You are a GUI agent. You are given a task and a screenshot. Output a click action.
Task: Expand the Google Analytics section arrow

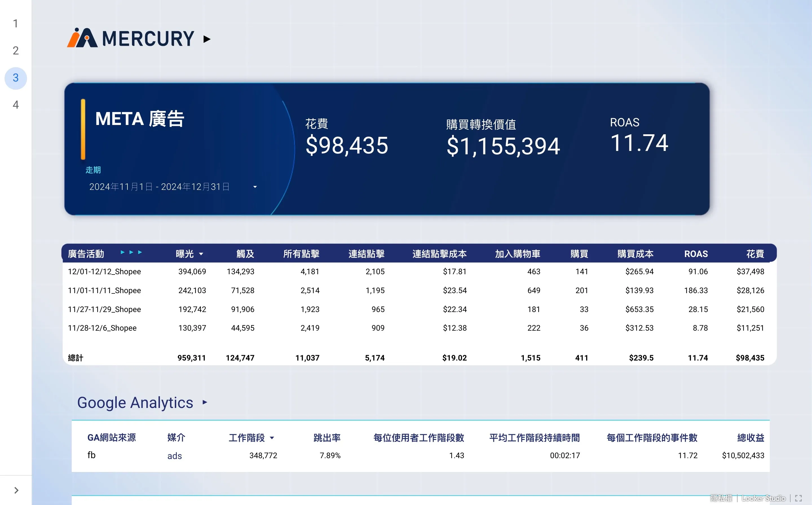tap(205, 403)
